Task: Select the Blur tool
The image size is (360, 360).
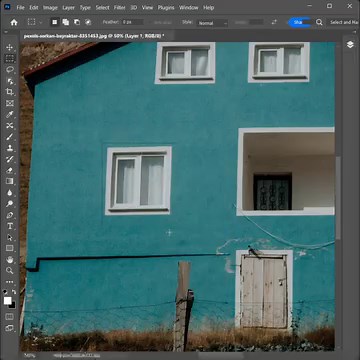Action: pos(10,193)
